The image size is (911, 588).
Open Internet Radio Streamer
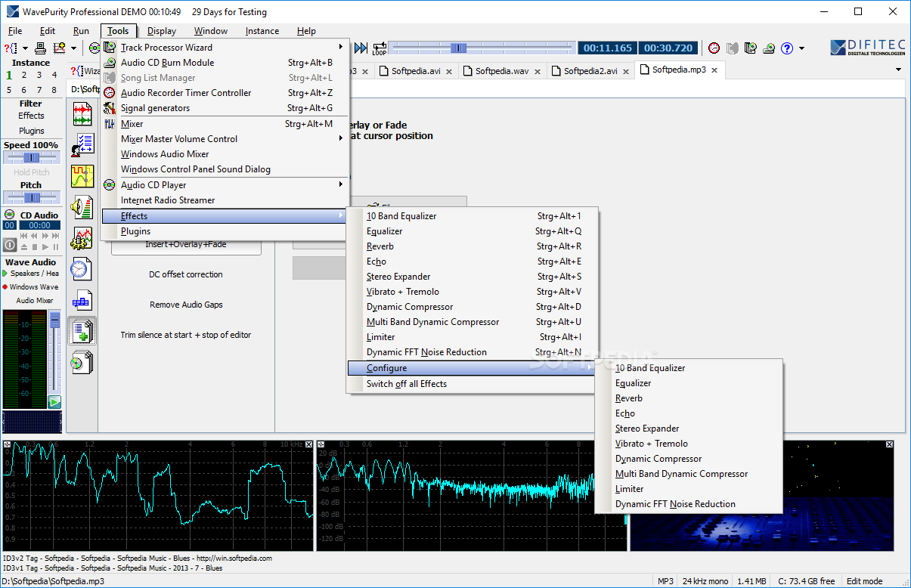pos(225,200)
